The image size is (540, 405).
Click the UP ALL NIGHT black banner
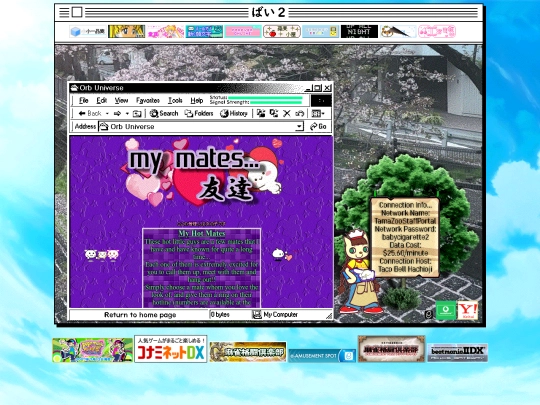click(359, 32)
